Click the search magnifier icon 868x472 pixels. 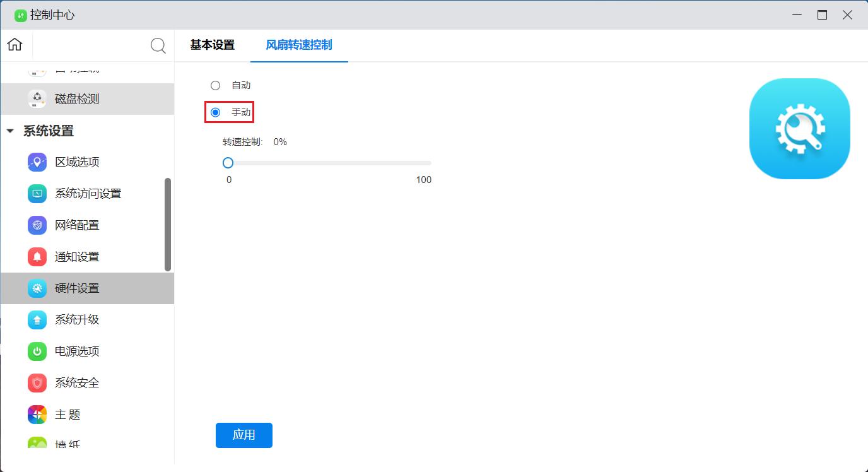[x=158, y=45]
